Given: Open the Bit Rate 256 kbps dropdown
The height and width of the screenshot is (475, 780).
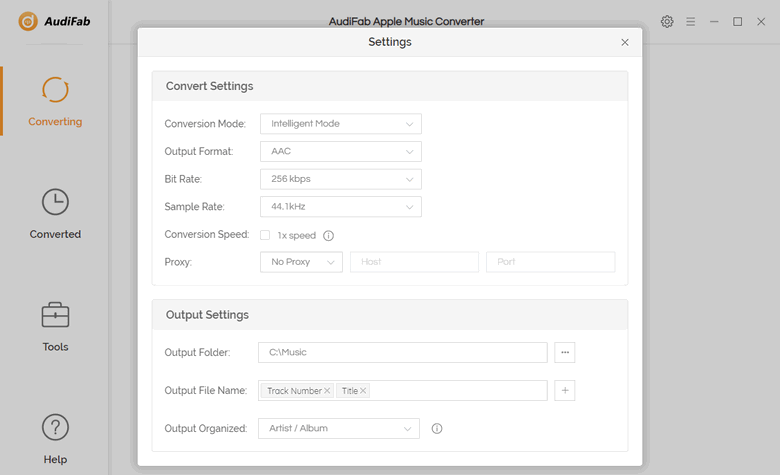Looking at the screenshot, I should [341, 179].
